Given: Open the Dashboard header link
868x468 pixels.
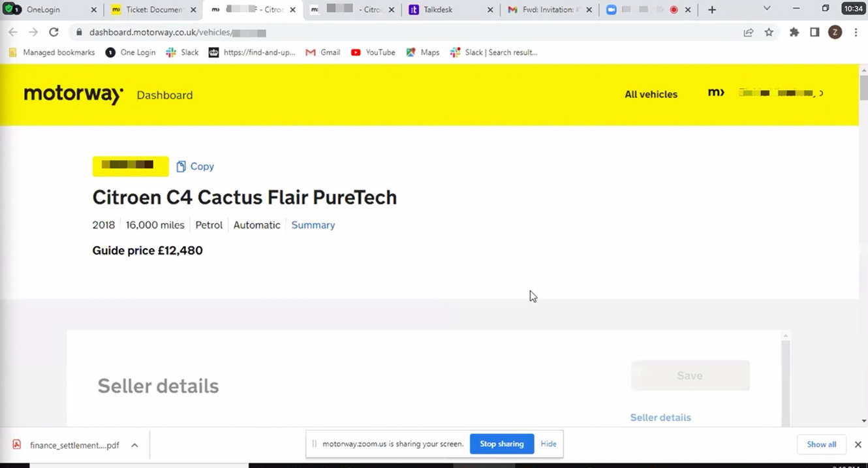Looking at the screenshot, I should pos(164,95).
